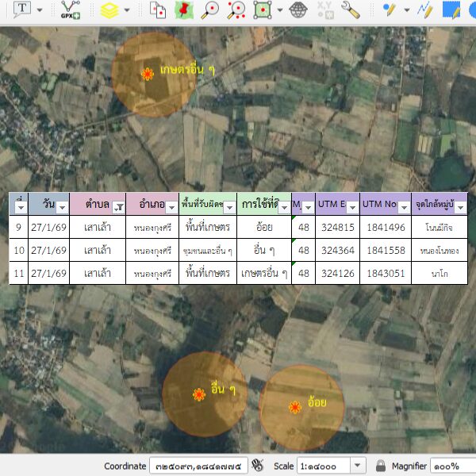Click the yellow layers stack icon
The image size is (476, 476).
point(109,10)
